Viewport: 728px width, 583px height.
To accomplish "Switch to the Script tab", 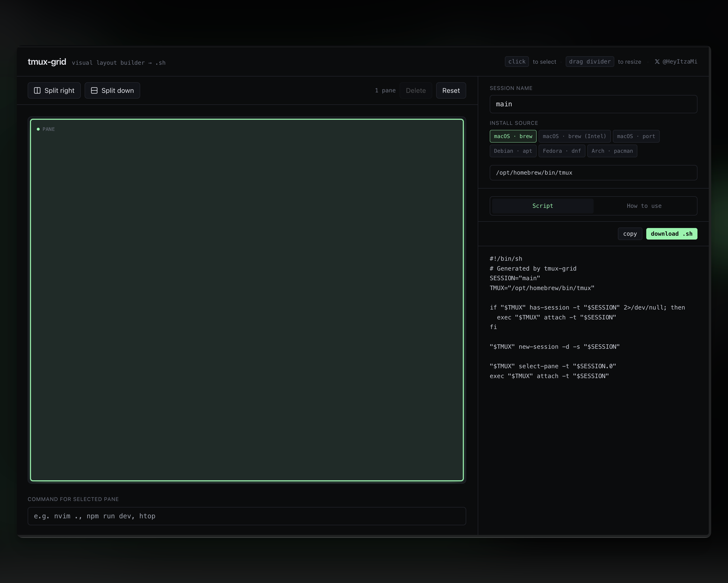I will (542, 206).
